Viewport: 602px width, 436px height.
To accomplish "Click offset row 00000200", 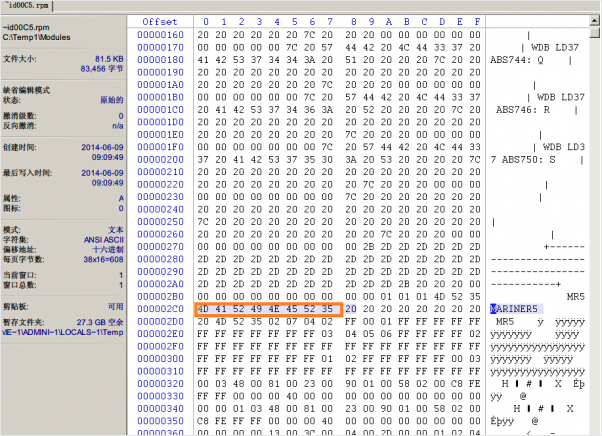I will click(x=160, y=160).
